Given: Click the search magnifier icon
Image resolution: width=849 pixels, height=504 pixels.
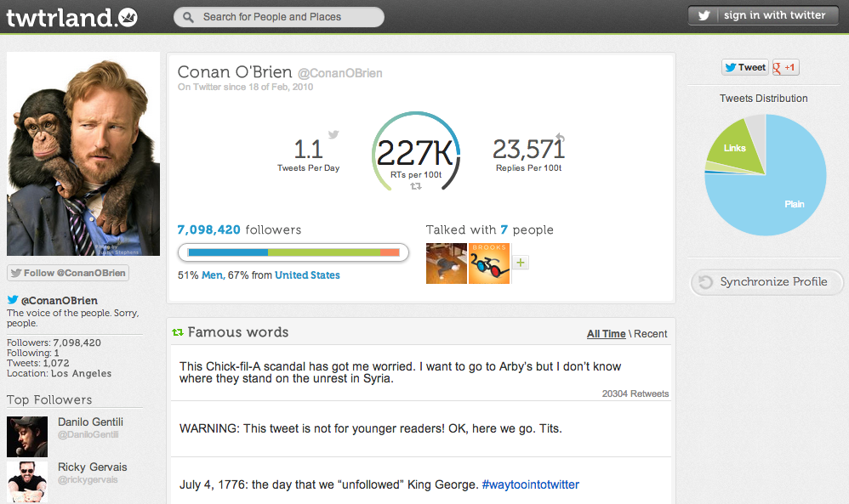Looking at the screenshot, I should tap(186, 17).
